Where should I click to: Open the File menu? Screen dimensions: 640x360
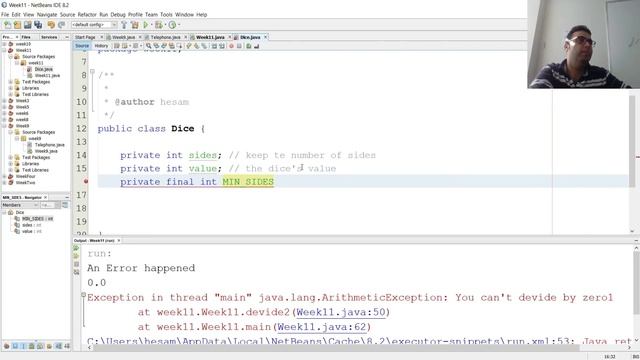(5, 14)
